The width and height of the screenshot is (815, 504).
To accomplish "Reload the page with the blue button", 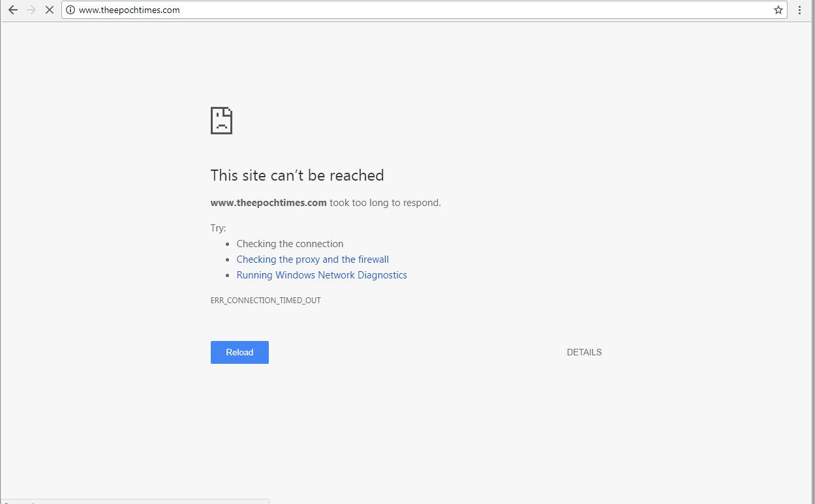I will (x=239, y=352).
